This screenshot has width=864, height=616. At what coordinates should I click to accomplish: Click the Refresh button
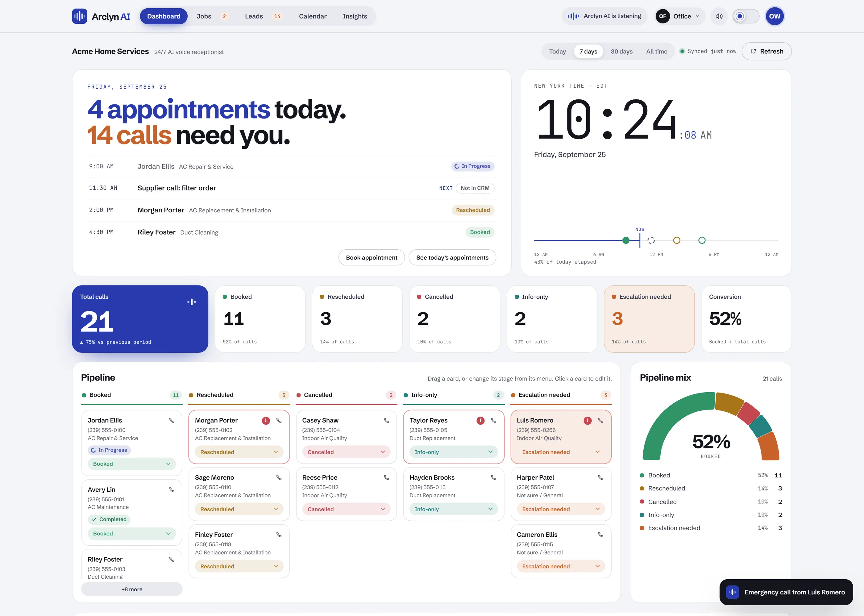pos(766,51)
